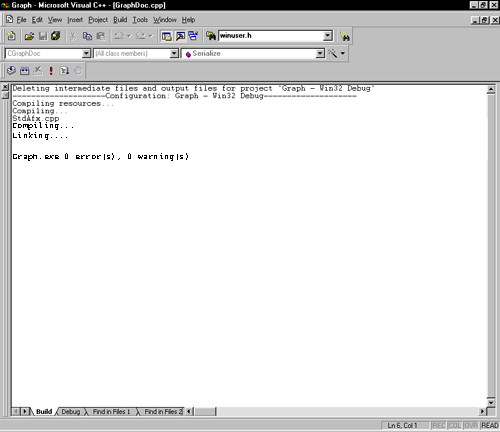Click the vertical scrollbar up arrow
Viewport: 500px width, 432px height.
point(491,89)
